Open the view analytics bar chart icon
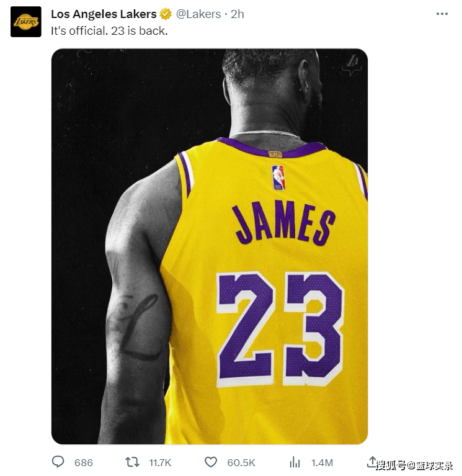The height and width of the screenshot is (476, 462). (295, 462)
